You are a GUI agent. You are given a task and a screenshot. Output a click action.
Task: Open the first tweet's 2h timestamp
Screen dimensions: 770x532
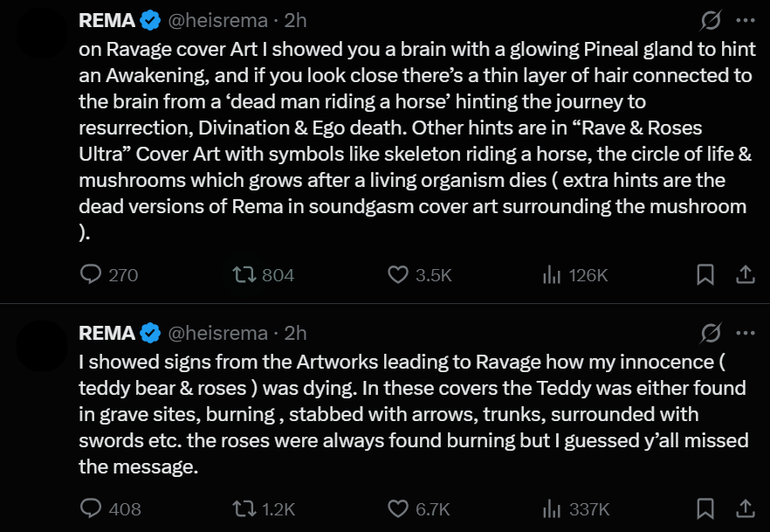coord(296,21)
